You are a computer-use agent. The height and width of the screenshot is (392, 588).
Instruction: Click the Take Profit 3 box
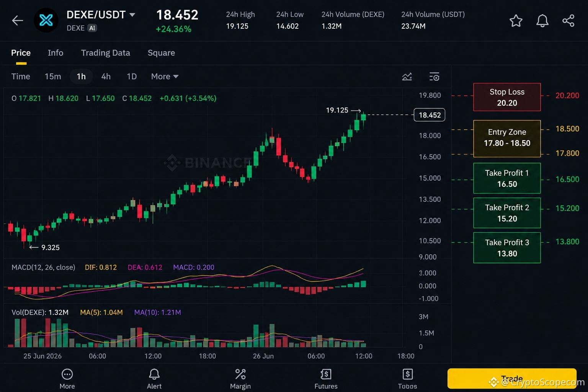(x=507, y=248)
